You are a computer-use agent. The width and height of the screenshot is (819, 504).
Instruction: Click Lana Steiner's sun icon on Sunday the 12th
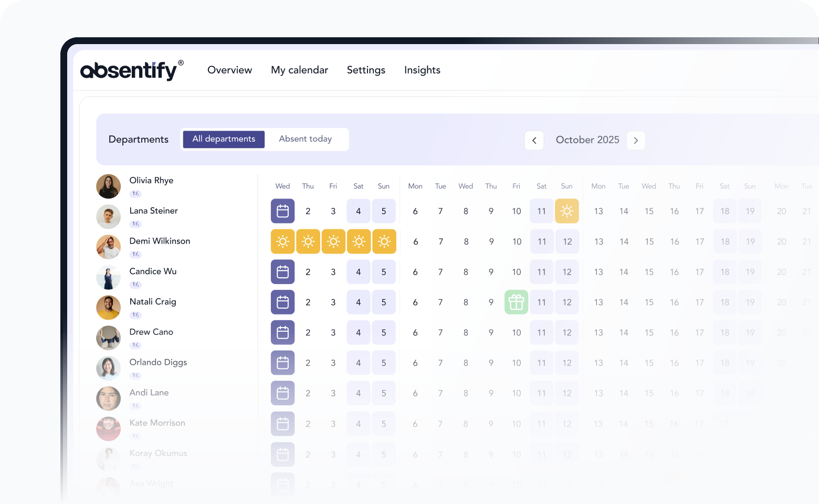pyautogui.click(x=567, y=211)
